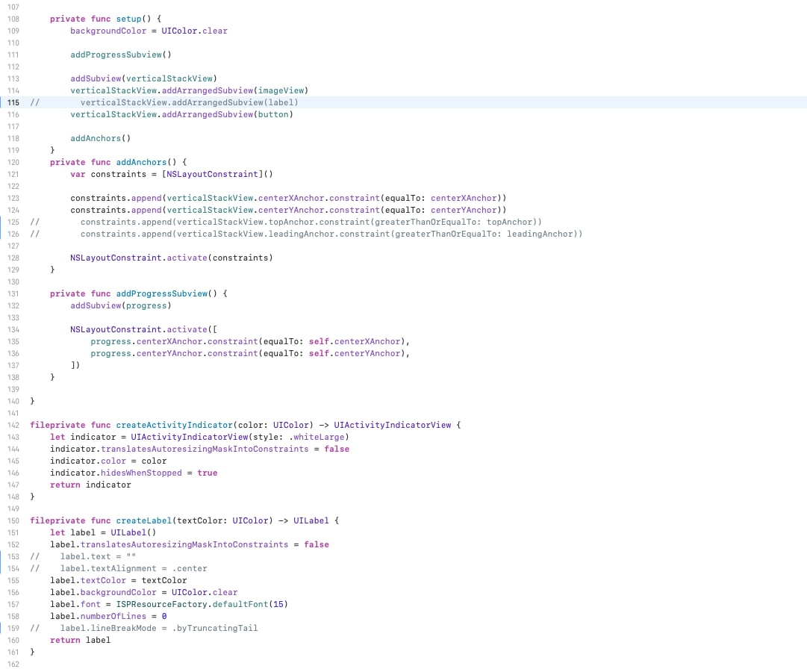Click 'centerXAnchor' argument on line 123
807x672 pixels.
464,199
